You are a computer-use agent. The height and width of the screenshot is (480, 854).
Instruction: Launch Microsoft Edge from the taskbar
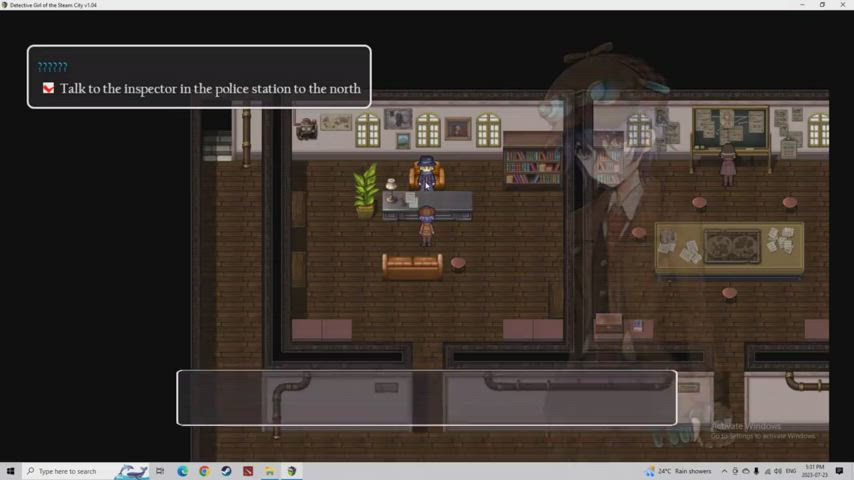click(182, 471)
